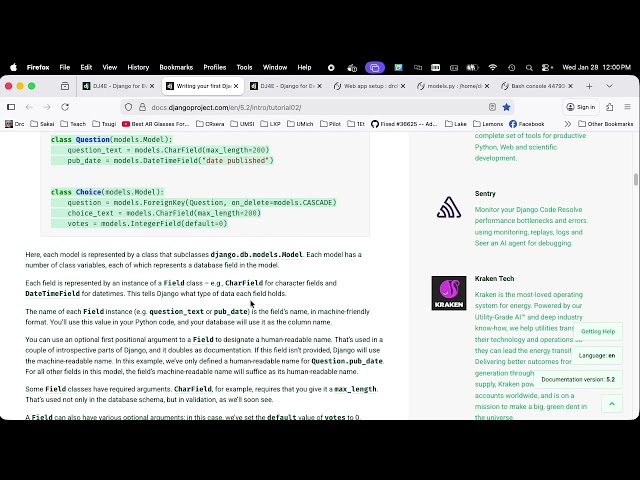Open the Documentation version 5.2 selector
640x480 pixels.
tap(578, 380)
